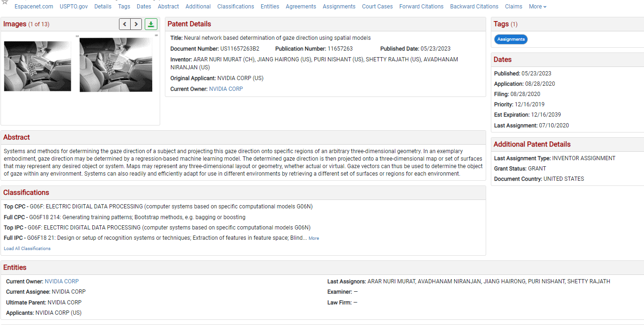Click the Assignments tag pill

[511, 39]
